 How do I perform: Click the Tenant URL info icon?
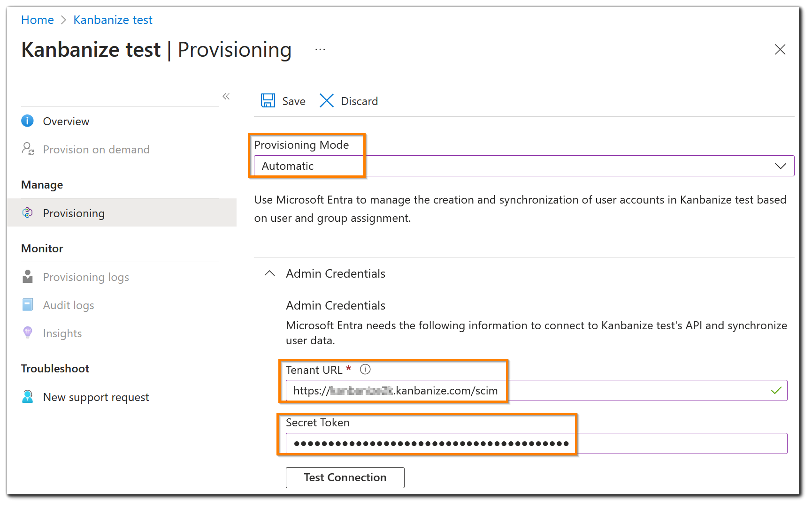click(365, 370)
